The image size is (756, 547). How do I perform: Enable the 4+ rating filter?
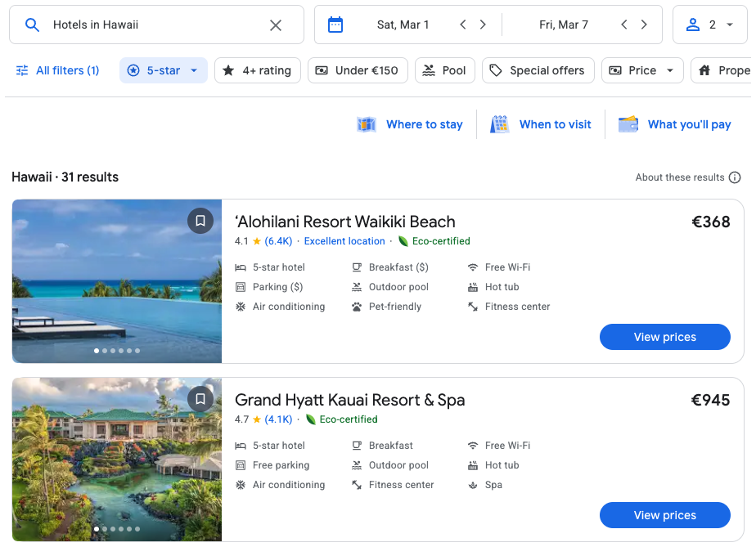[x=257, y=70]
